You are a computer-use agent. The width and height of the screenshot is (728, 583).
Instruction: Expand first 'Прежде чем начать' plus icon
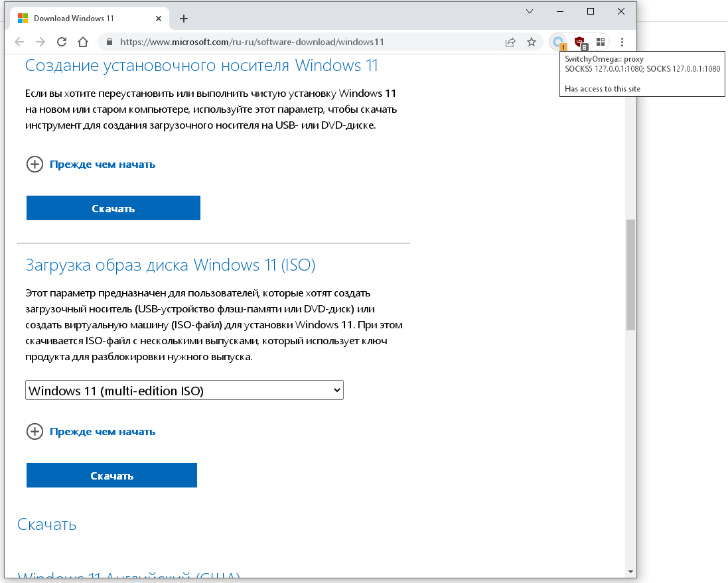click(x=35, y=164)
